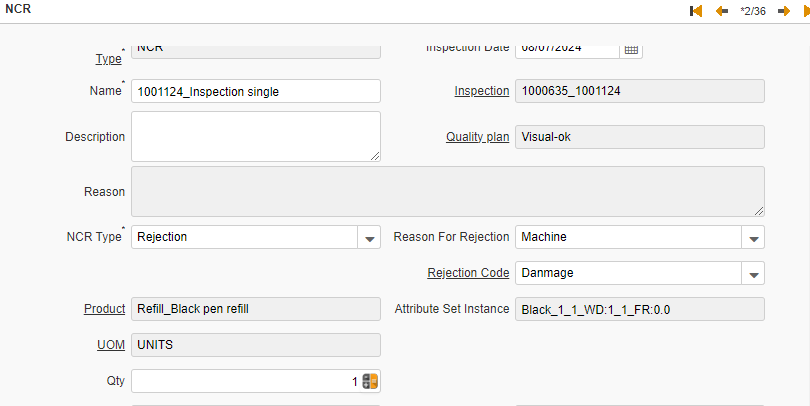Open the Product label link

(x=104, y=309)
